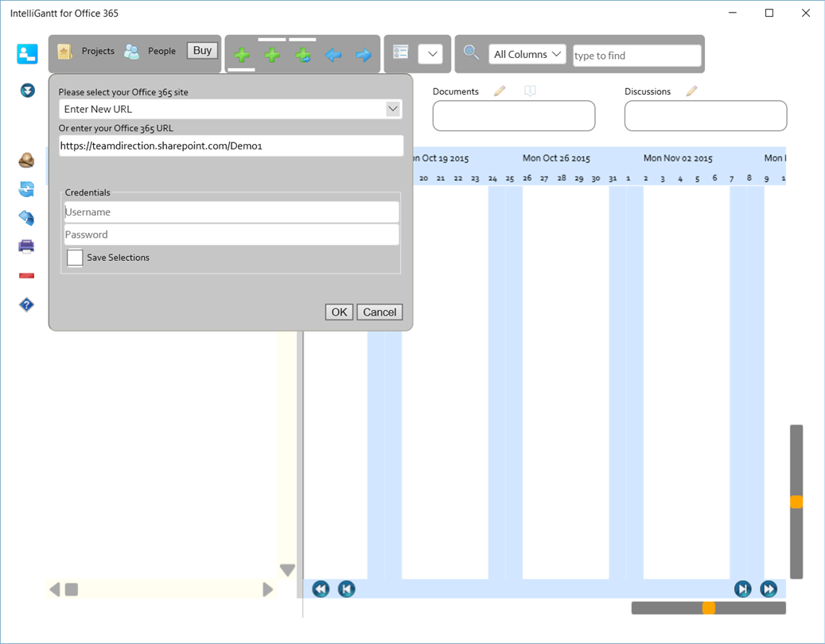Confirm the dialog with OK
The image size is (825, 644).
click(339, 312)
